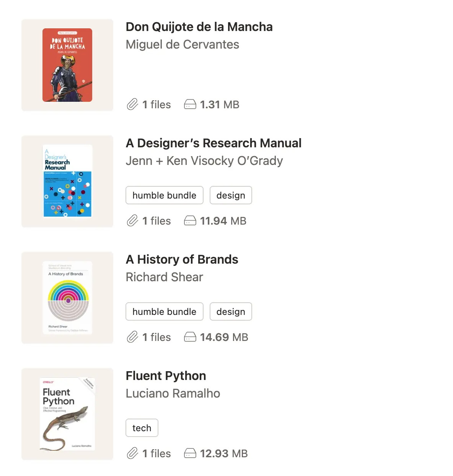Click the disk icon beside 11.94 MB
453x476 pixels.
(190, 220)
